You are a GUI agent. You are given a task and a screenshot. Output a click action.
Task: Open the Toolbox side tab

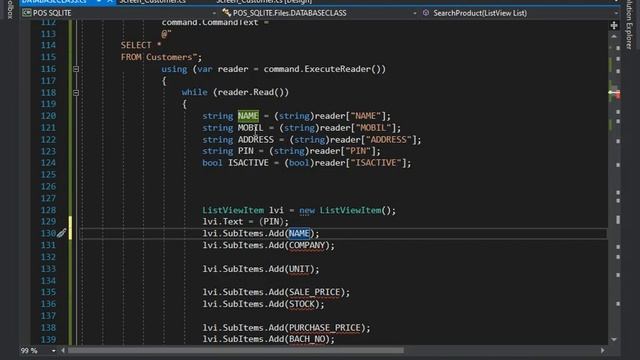(10, 9)
